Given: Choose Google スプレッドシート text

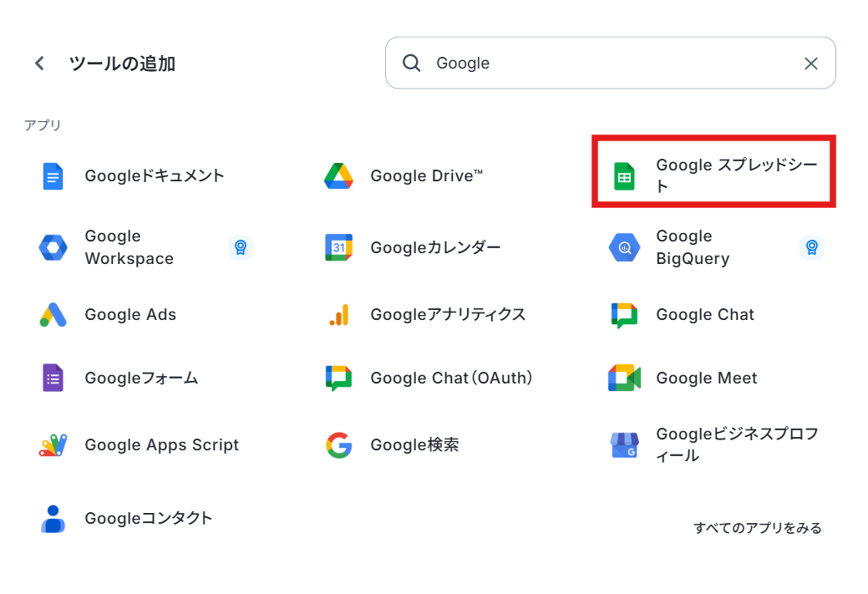Looking at the screenshot, I should [x=736, y=175].
